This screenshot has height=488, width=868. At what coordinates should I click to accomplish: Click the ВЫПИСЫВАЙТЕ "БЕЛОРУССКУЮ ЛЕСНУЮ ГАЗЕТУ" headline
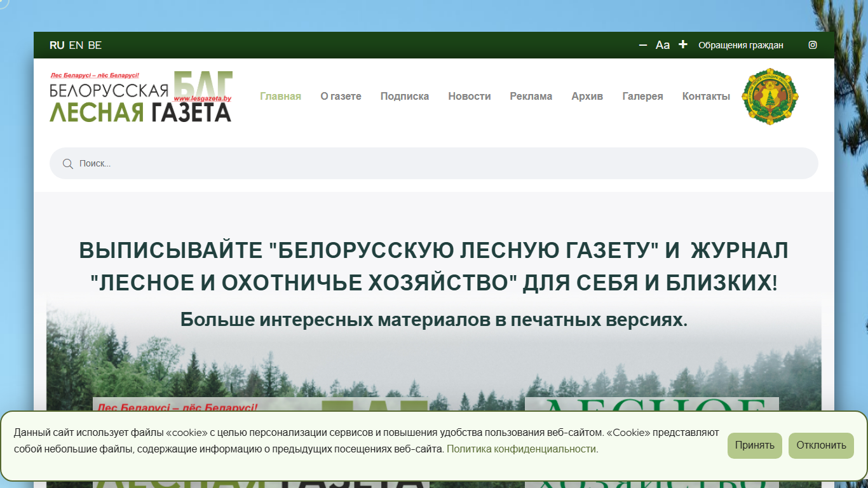[x=434, y=267]
